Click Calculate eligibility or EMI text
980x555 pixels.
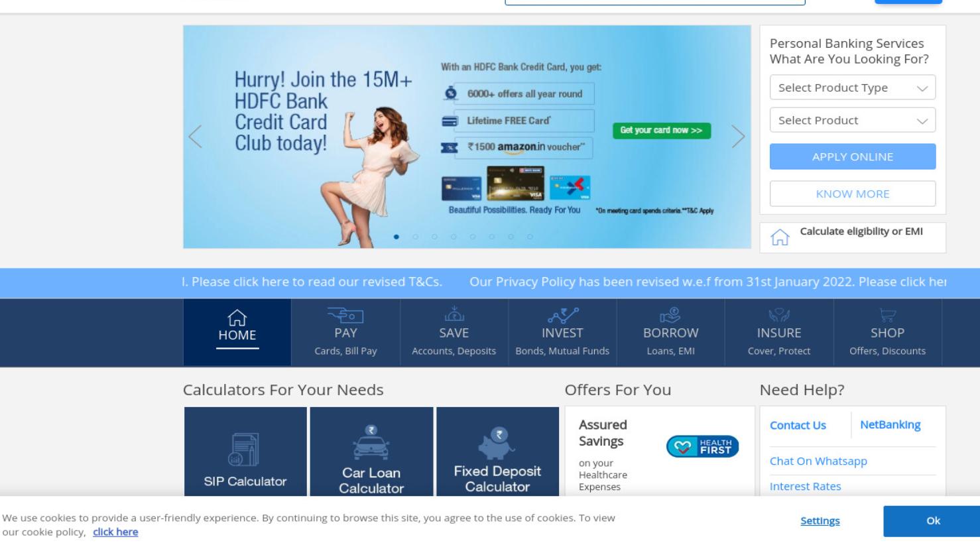pyautogui.click(x=861, y=231)
